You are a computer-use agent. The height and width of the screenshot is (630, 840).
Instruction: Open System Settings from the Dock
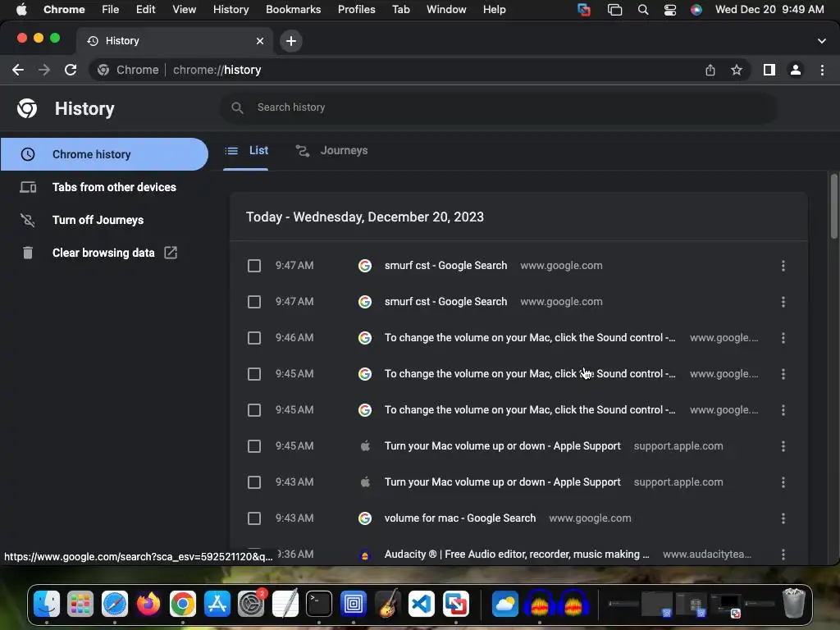pos(251,604)
